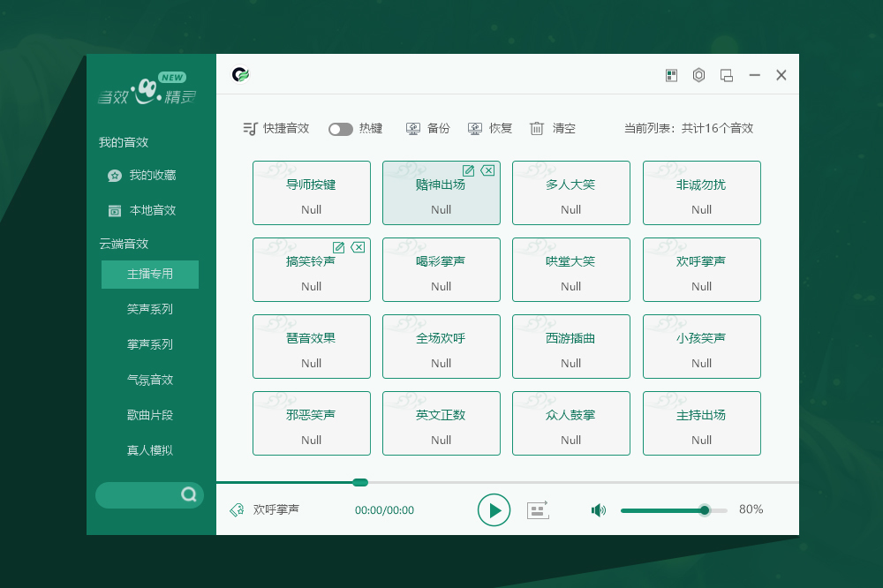Click the delete icon on 搞笑铃声 tile
Screen dimensions: 883x588
(358, 247)
